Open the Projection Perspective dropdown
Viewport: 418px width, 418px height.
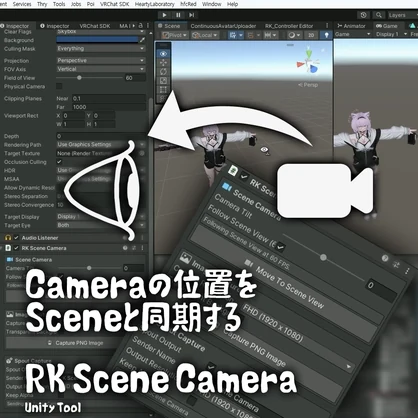click(x=101, y=61)
